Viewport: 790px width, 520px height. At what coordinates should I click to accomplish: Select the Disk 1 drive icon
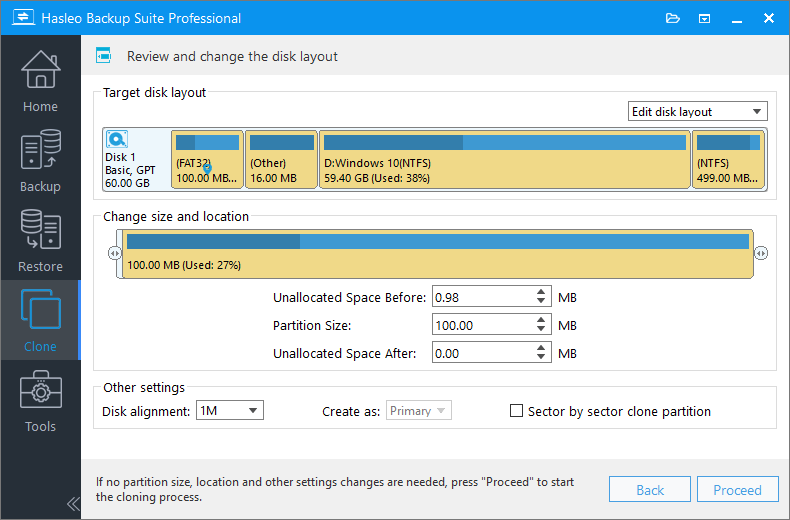coord(117,139)
